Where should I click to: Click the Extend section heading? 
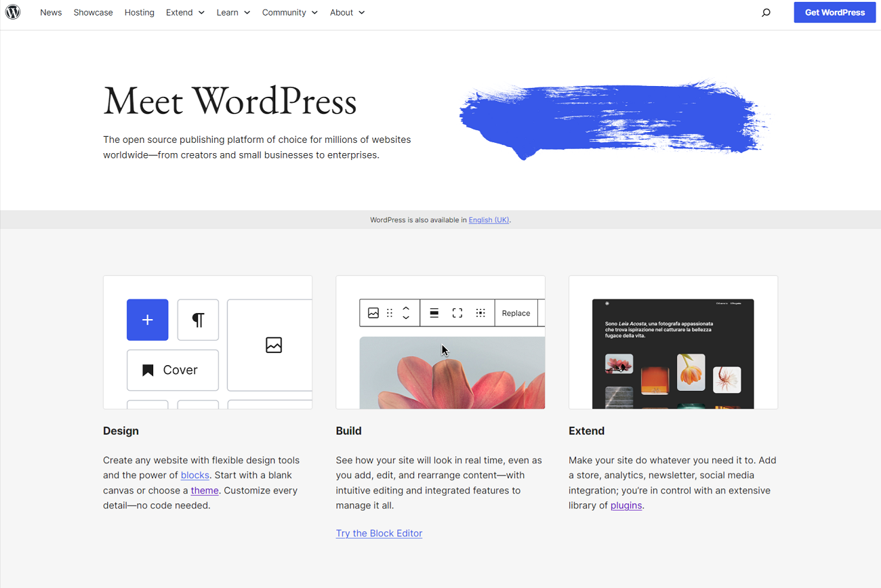pyautogui.click(x=586, y=431)
